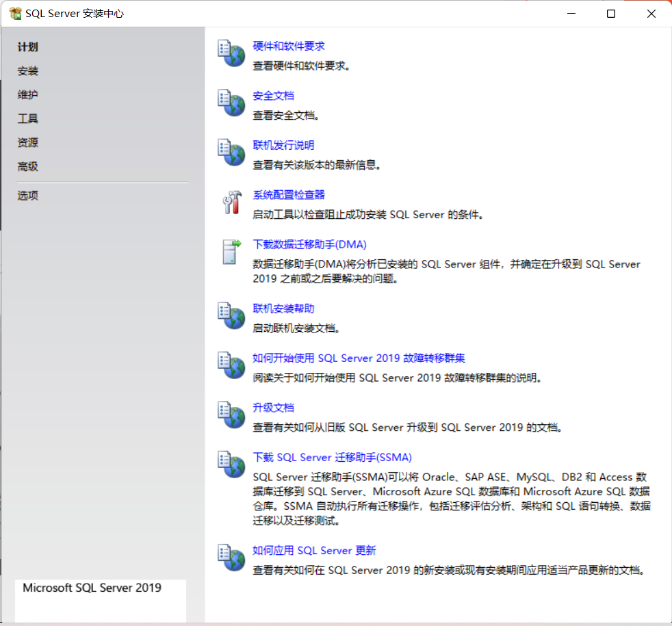
Task: Click the globe icon beside 升级文档
Action: 231,415
